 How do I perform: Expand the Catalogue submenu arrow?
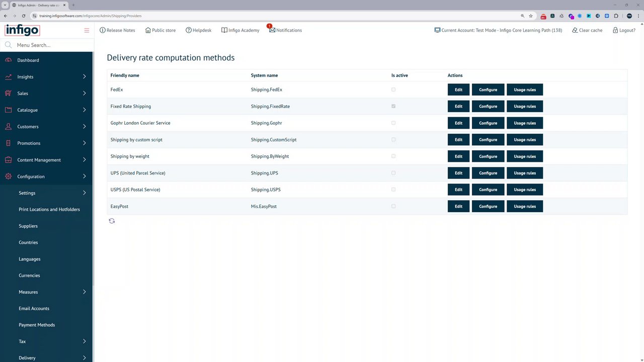pos(85,110)
